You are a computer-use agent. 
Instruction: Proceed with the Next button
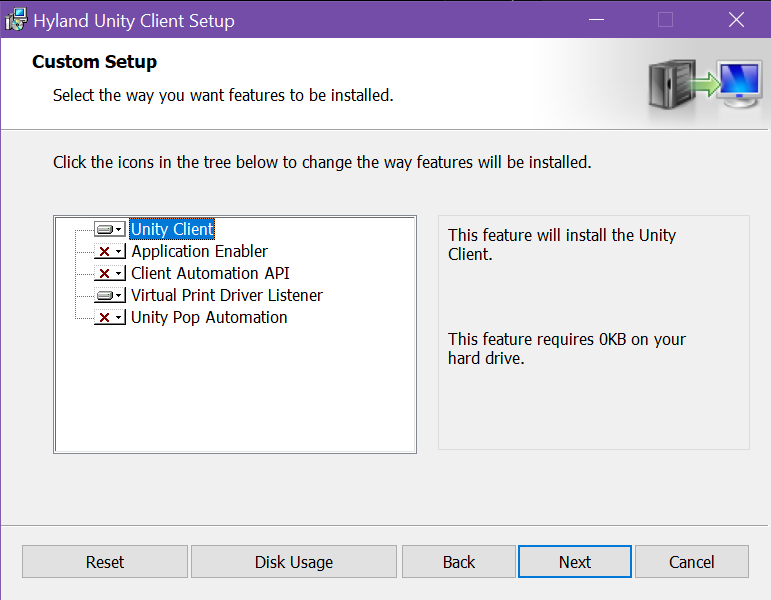575,562
